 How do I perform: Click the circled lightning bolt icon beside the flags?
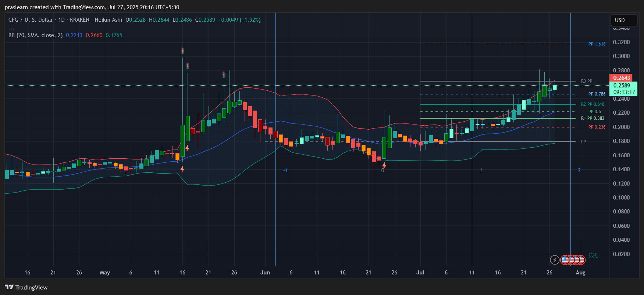[x=555, y=260]
